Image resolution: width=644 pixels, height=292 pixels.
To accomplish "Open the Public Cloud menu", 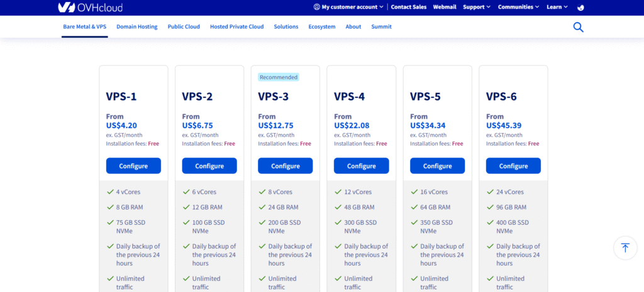I will click(x=184, y=27).
